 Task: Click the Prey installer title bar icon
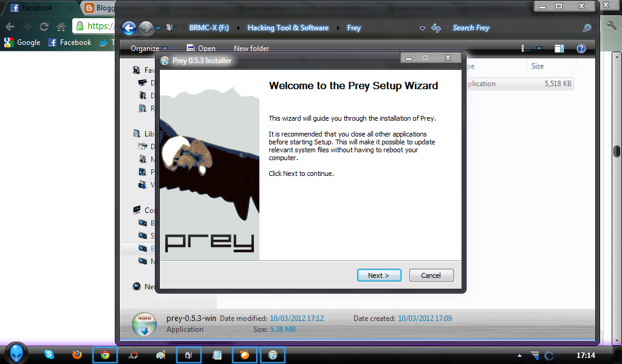[165, 61]
